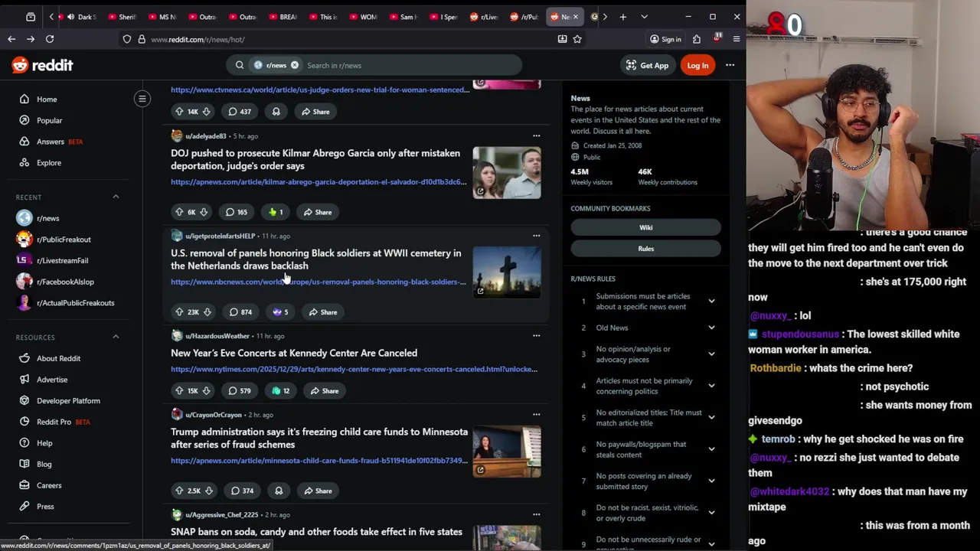
Task: Click the award icon on WWII cemetery post
Action: coord(280,312)
